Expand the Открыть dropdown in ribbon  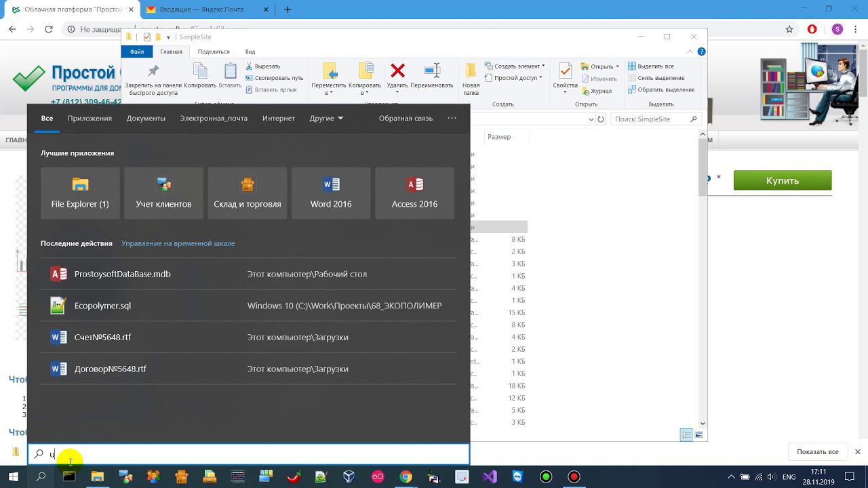[600, 66]
